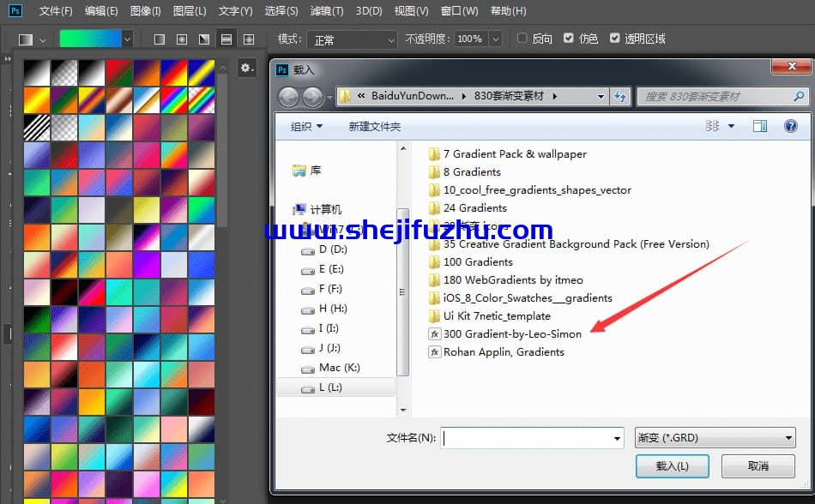Open the 滤镜(T) menu
Screen dimensions: 815x504
(326, 11)
